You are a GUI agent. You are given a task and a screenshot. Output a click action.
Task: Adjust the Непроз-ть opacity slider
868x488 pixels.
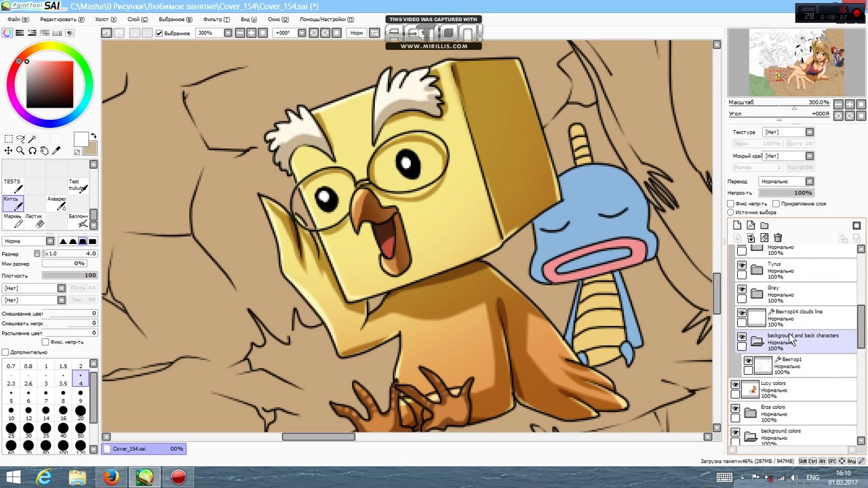tap(787, 192)
